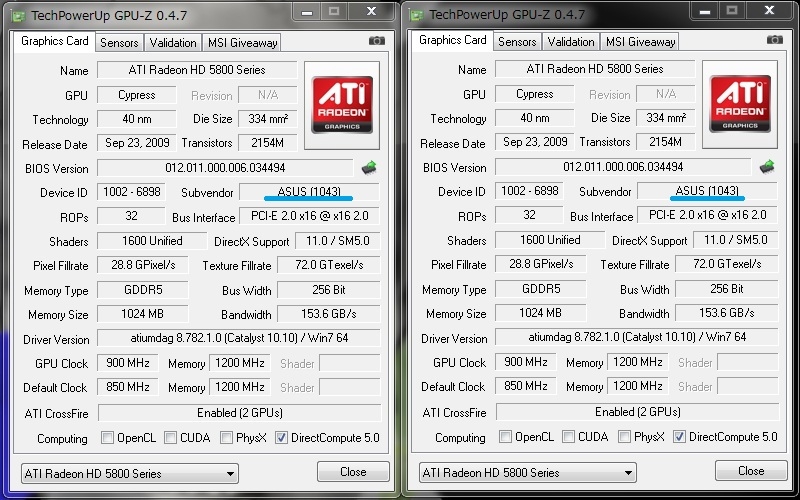Image resolution: width=800 pixels, height=500 pixels.
Task: Click Texture Fillrate 72.0 GTexel/s in right window
Action: tap(727, 264)
